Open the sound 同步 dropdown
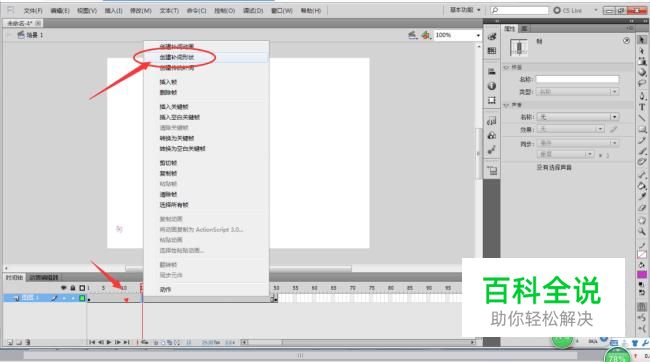The height and width of the screenshot is (362, 650). pos(578,143)
